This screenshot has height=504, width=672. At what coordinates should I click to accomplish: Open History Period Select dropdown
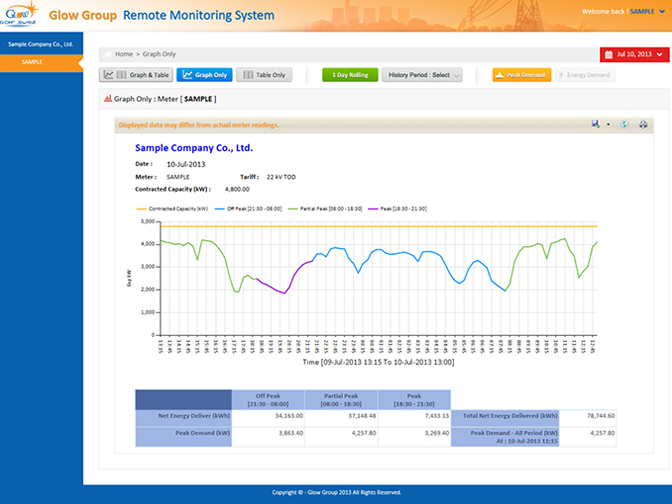pos(422,75)
